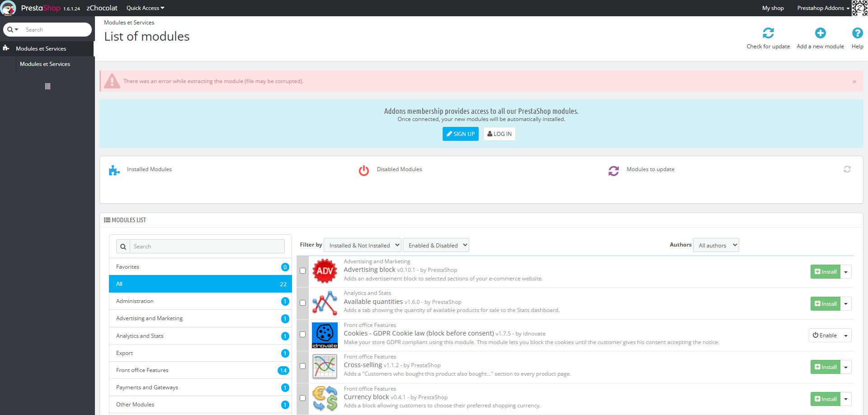868x415 pixels.
Task: Enable the Cookies GDPR module
Action: click(825, 336)
